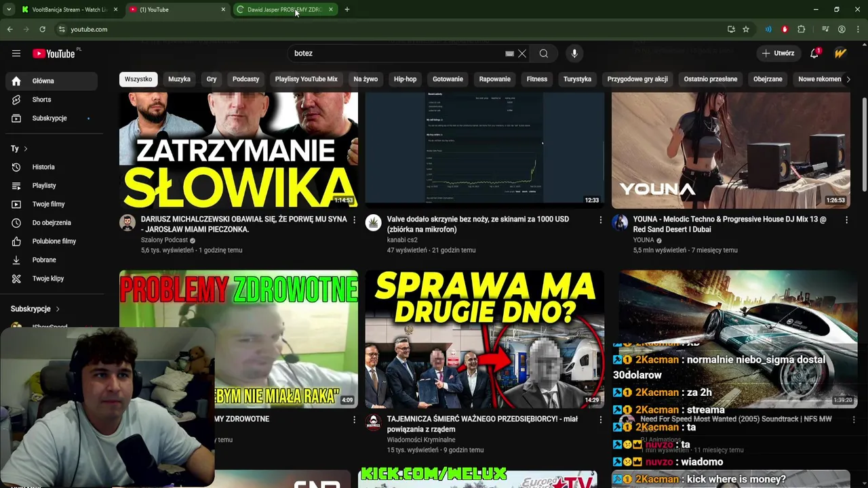Open the Szalony Podcast channel link
The width and height of the screenshot is (868, 488).
click(x=164, y=240)
